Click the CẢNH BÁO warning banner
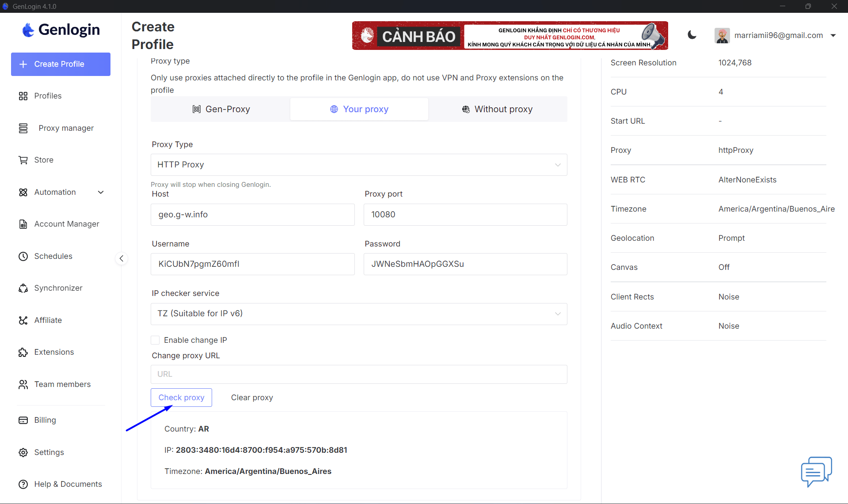 coord(510,35)
